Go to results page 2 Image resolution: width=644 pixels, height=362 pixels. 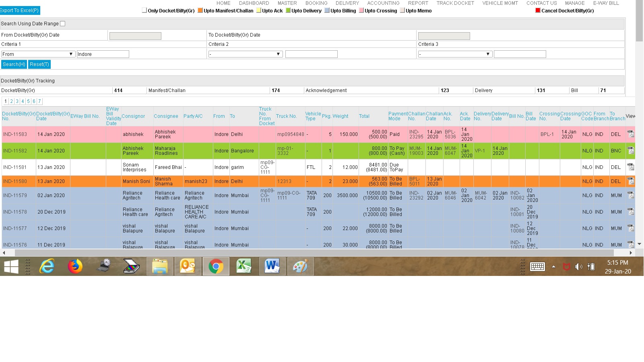point(11,101)
